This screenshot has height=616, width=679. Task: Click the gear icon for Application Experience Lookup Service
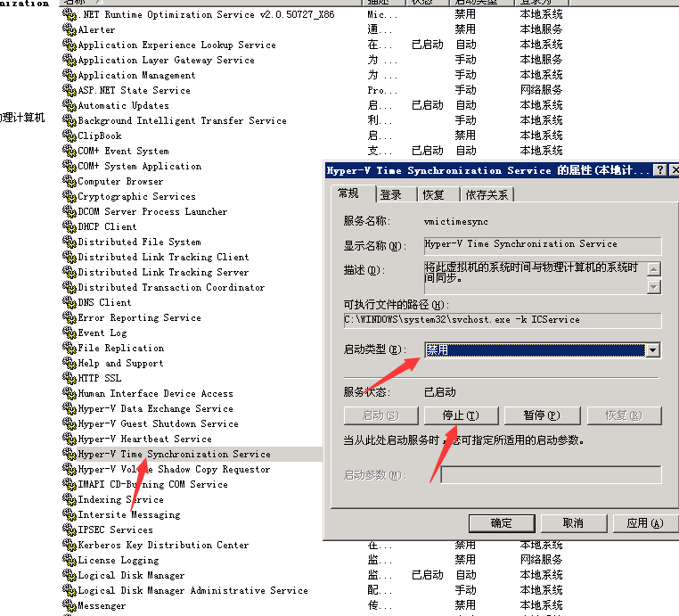coord(70,45)
